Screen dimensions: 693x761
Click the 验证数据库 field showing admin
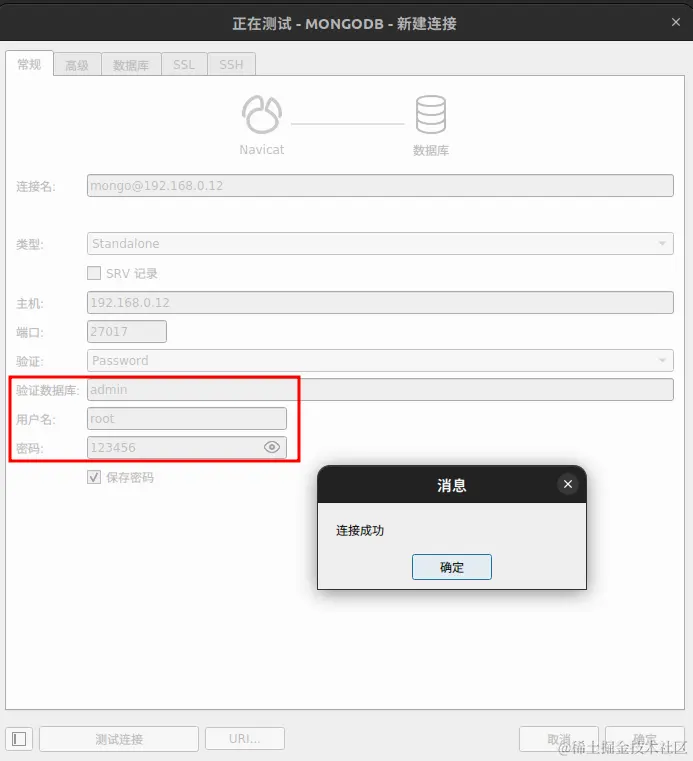click(x=380, y=390)
